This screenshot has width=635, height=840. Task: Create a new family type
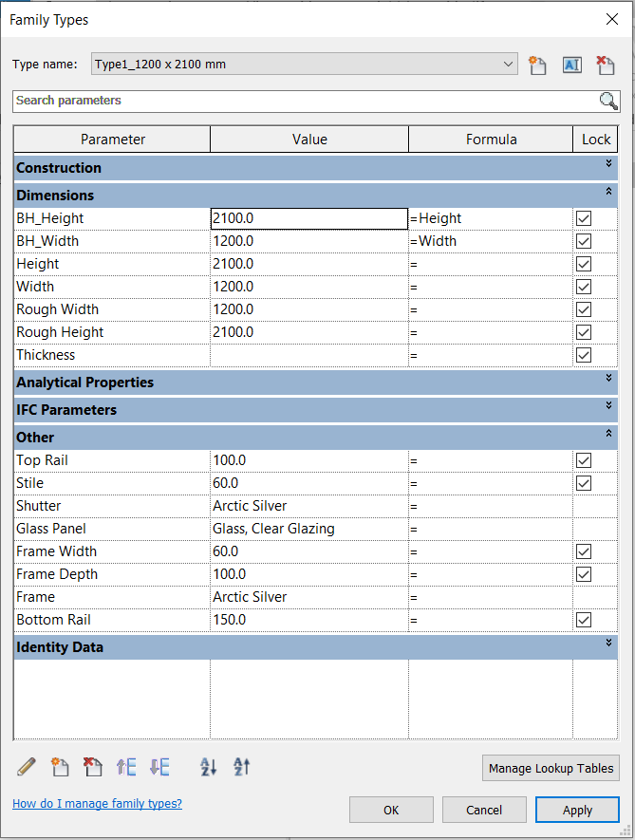tap(538, 65)
